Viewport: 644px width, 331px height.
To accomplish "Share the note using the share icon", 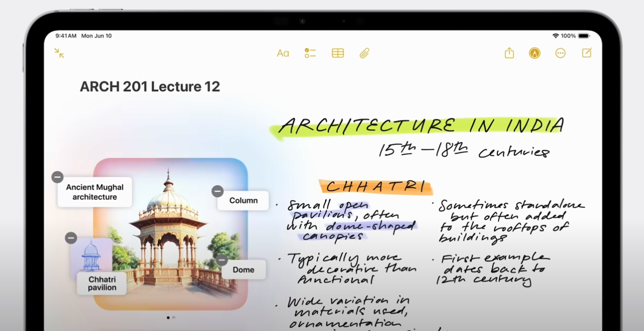I will click(509, 53).
